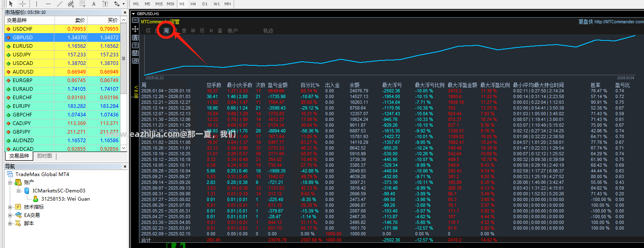644x248 pixels.
Task: Switch chart to D1 timeframe
Action: (x=205, y=4)
